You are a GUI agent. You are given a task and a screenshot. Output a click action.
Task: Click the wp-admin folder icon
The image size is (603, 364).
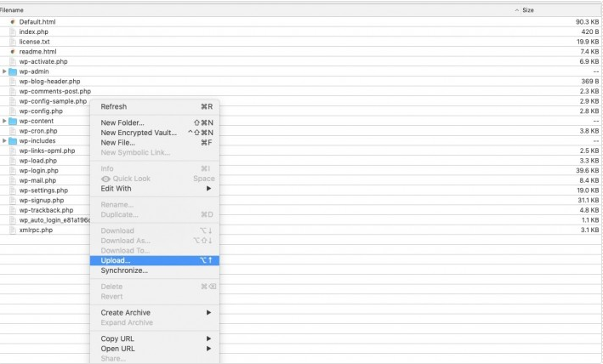[13, 71]
